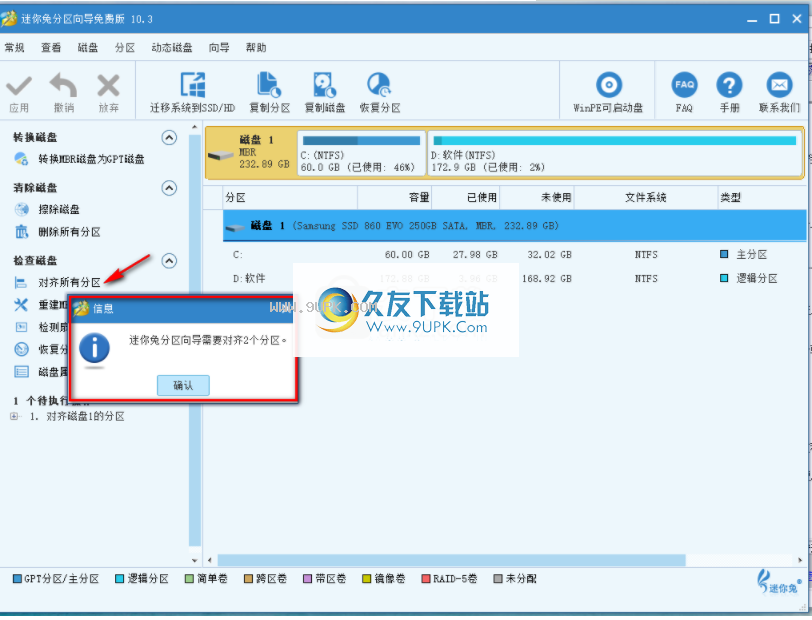The height and width of the screenshot is (620, 812).
Task: Click the Wipe Disk (擦除磁盘) icon
Action: (x=21, y=209)
